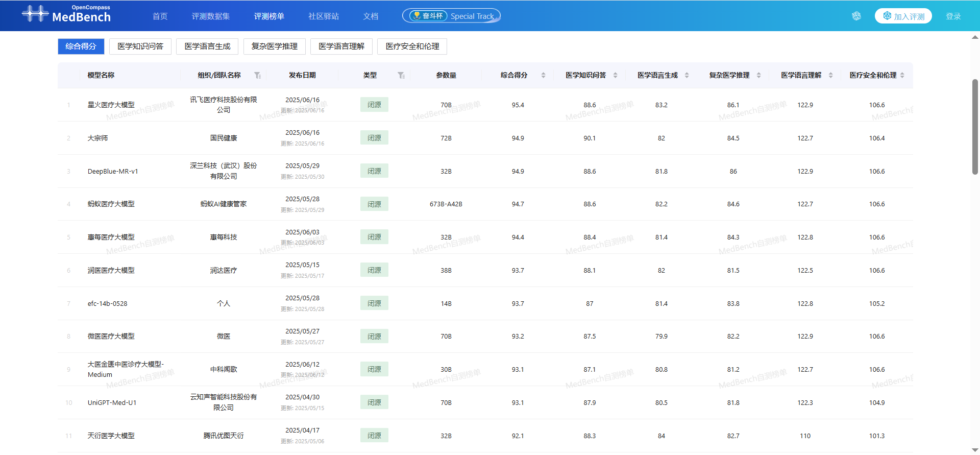Image resolution: width=980 pixels, height=455 pixels.
Task: Click the 登录 link
Action: click(953, 16)
